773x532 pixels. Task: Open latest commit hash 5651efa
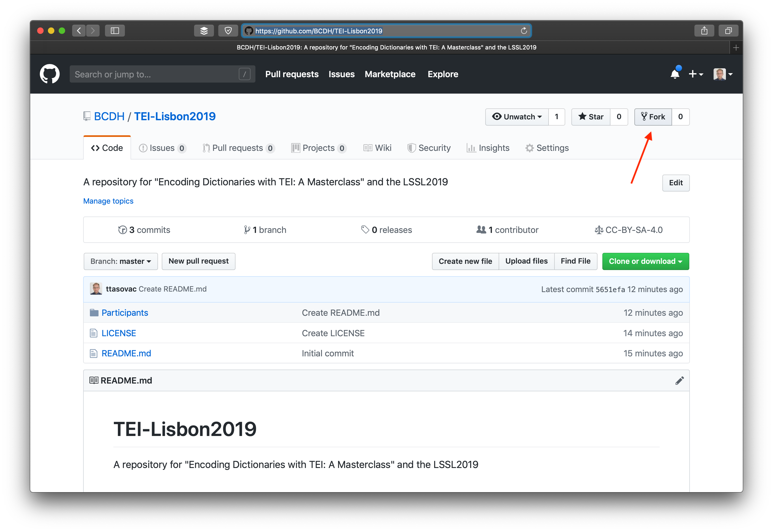[610, 290]
